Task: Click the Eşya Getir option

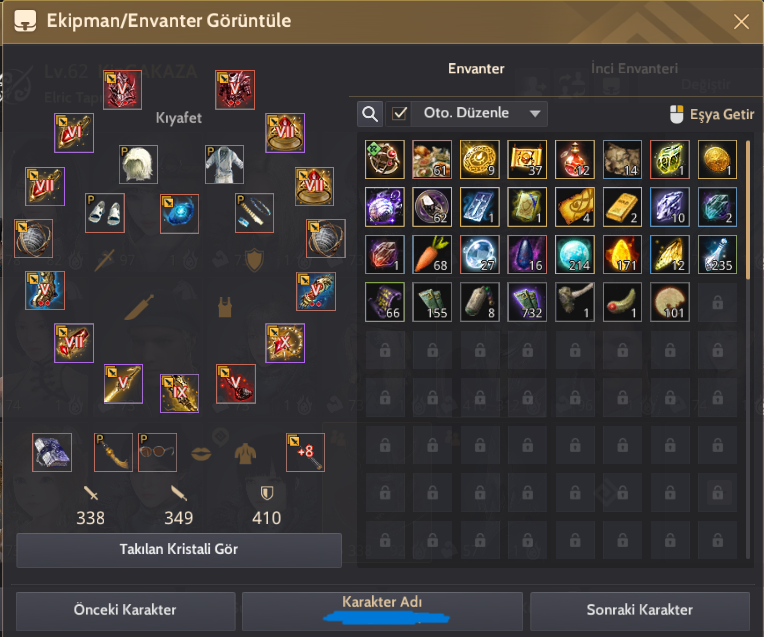Action: [712, 115]
